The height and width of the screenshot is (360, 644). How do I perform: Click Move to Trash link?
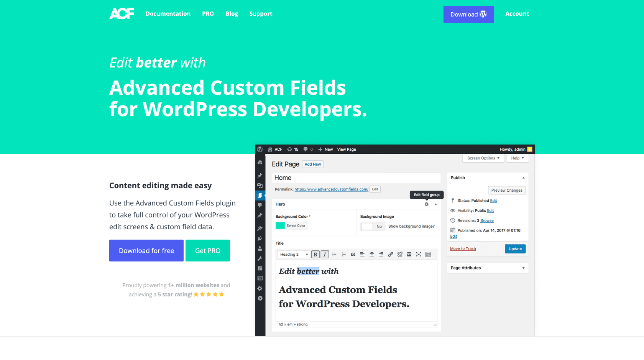[x=463, y=249]
